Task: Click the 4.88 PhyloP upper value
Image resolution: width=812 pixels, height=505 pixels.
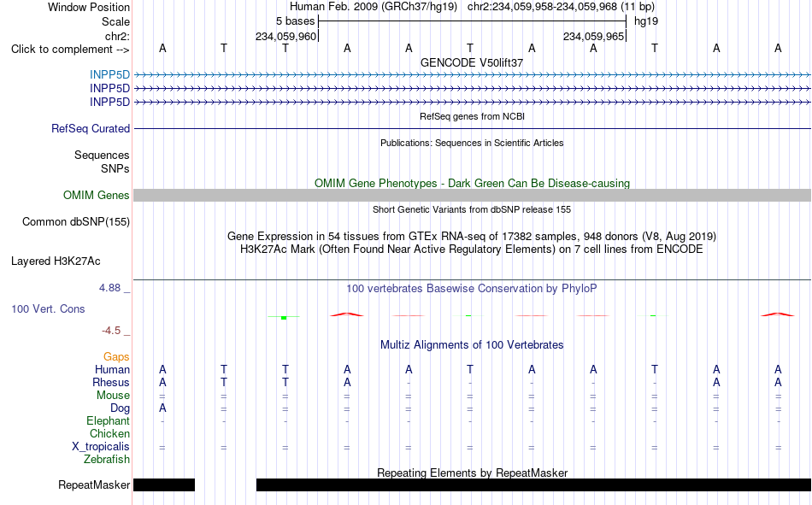Action: pyautogui.click(x=109, y=288)
